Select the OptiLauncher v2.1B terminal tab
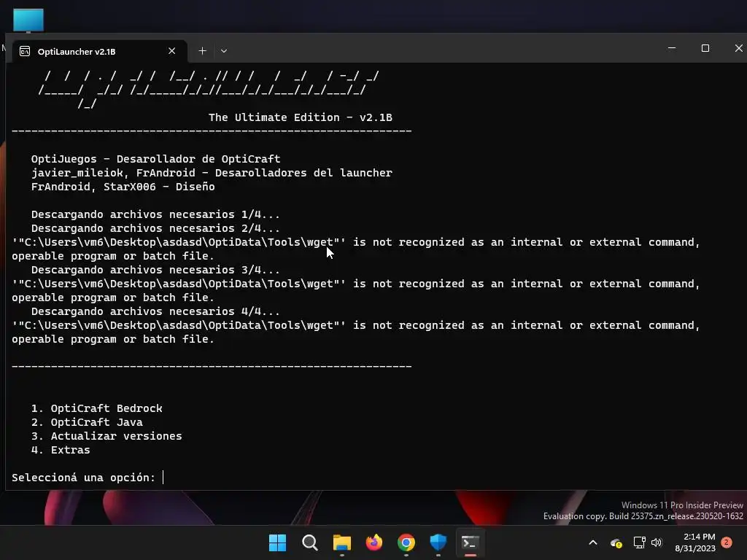Screen dimensions: 747x560 pyautogui.click(x=99, y=52)
